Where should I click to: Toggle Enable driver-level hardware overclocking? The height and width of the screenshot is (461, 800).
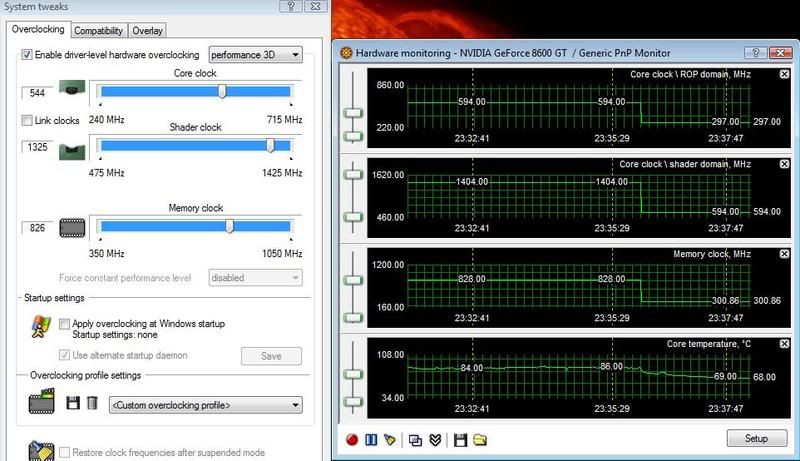pyautogui.click(x=27, y=55)
